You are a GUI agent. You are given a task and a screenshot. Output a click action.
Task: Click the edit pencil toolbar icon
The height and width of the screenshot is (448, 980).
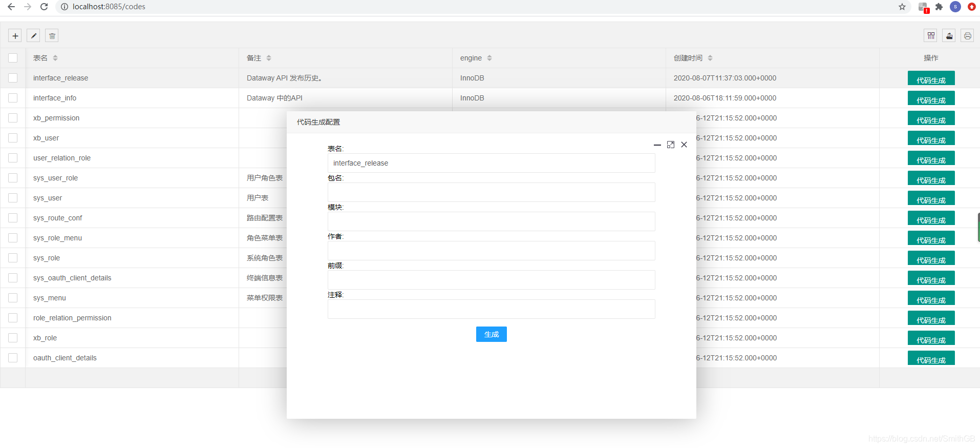tap(33, 36)
